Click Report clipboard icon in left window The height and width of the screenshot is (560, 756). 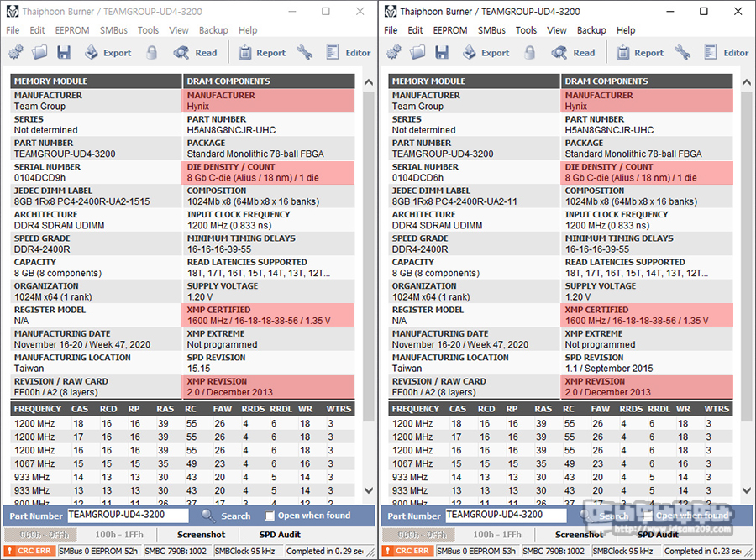pyautogui.click(x=245, y=52)
